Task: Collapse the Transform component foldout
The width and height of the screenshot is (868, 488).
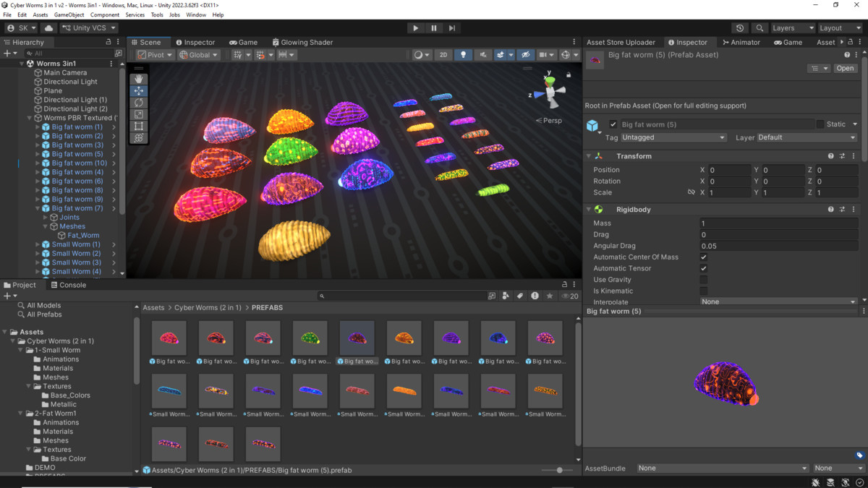Action: click(x=588, y=156)
